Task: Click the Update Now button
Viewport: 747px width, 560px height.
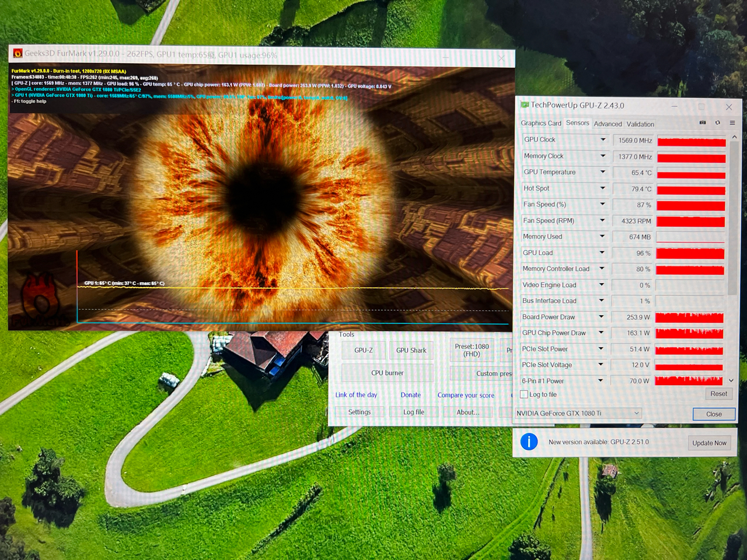Action: point(709,443)
